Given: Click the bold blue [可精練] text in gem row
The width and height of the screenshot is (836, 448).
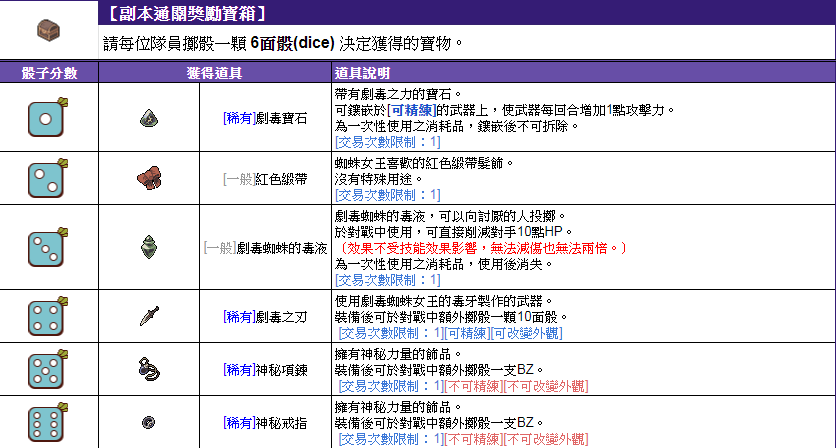Looking at the screenshot, I should click(x=412, y=110).
